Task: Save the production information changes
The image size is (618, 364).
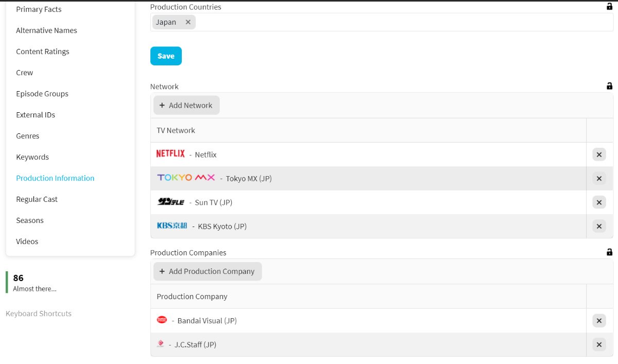Action: tap(166, 56)
